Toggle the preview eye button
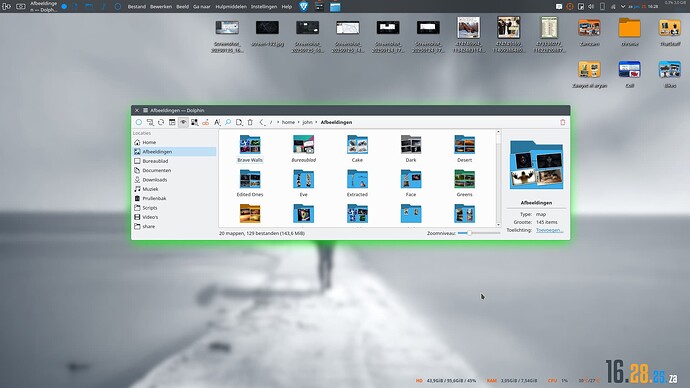Image resolution: width=690 pixels, height=388 pixels. click(x=183, y=122)
